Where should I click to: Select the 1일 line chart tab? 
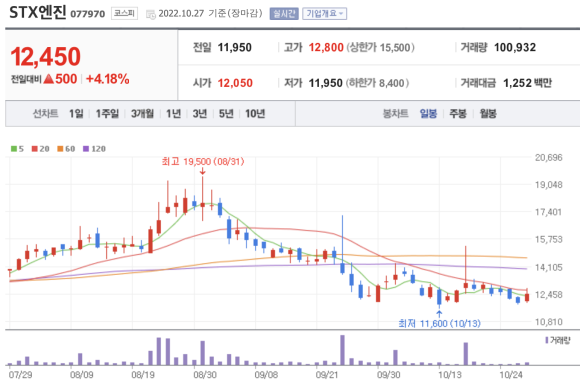coord(76,114)
